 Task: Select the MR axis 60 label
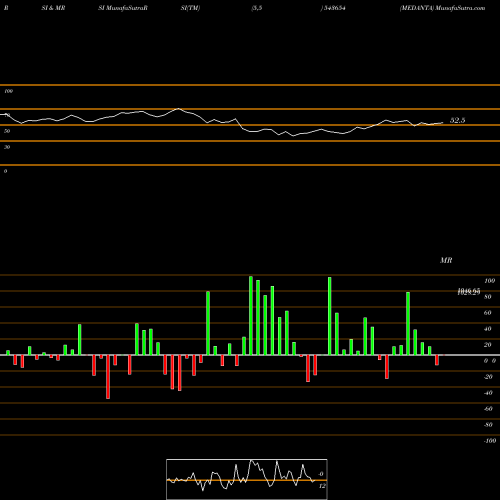[488, 313]
